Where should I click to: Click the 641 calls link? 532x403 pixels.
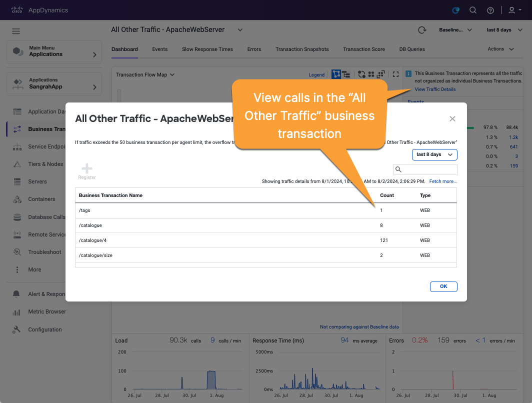click(x=513, y=147)
